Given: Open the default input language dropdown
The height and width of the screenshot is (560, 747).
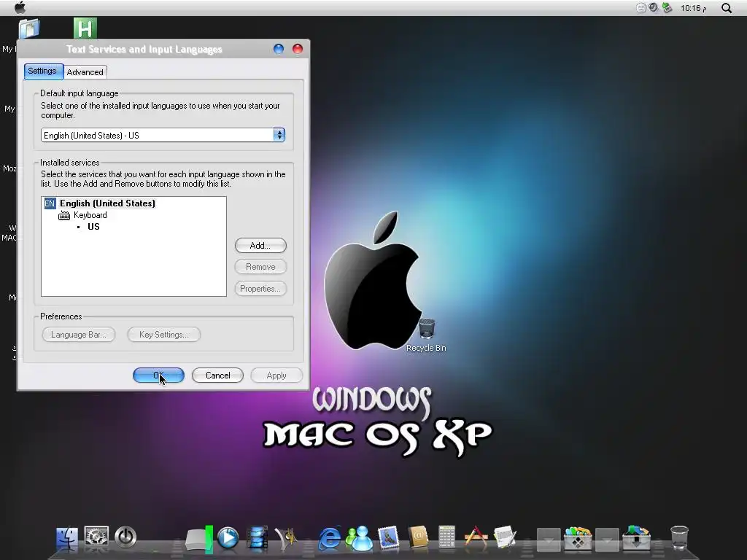Looking at the screenshot, I should [163, 135].
